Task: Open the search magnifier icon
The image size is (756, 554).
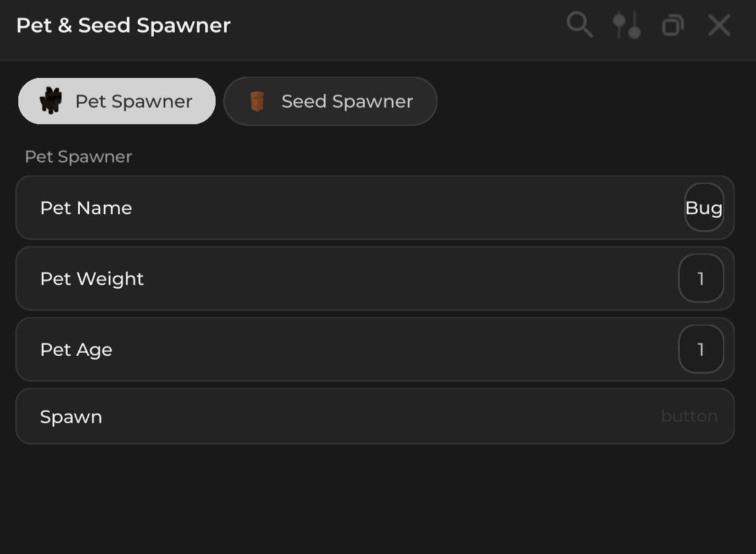Action: tap(579, 25)
